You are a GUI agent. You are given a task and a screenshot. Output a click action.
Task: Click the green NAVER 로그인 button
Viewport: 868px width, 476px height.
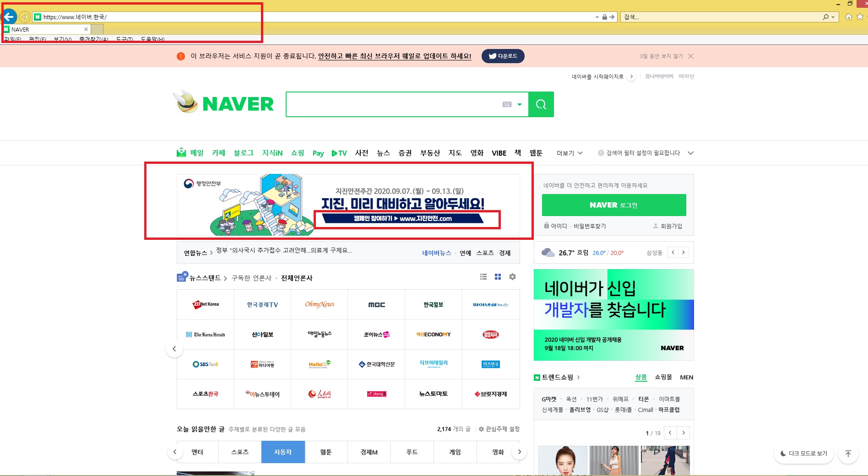tap(613, 205)
